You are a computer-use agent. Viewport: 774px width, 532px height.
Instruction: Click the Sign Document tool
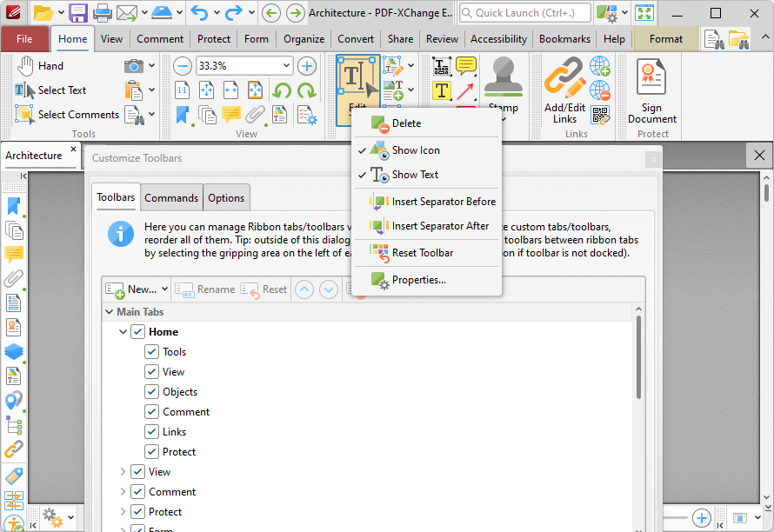point(652,90)
